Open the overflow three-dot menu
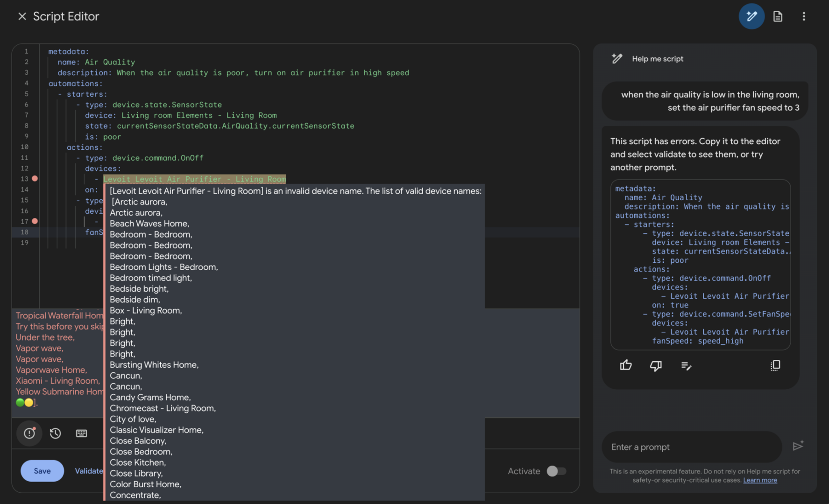829x504 pixels. 804,16
